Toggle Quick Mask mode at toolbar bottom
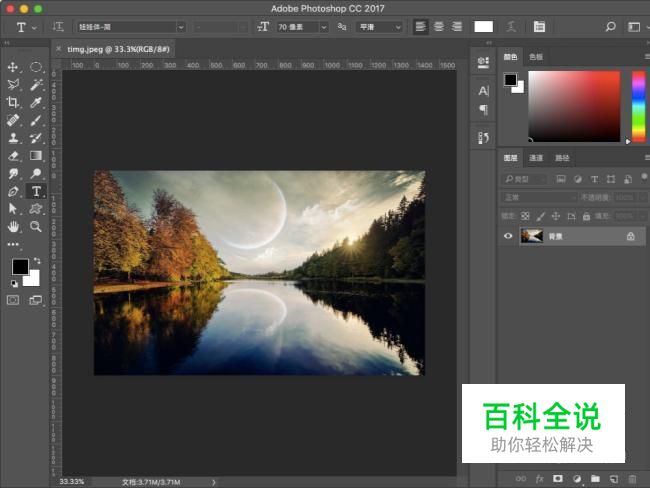This screenshot has height=488, width=650. pos(13,299)
